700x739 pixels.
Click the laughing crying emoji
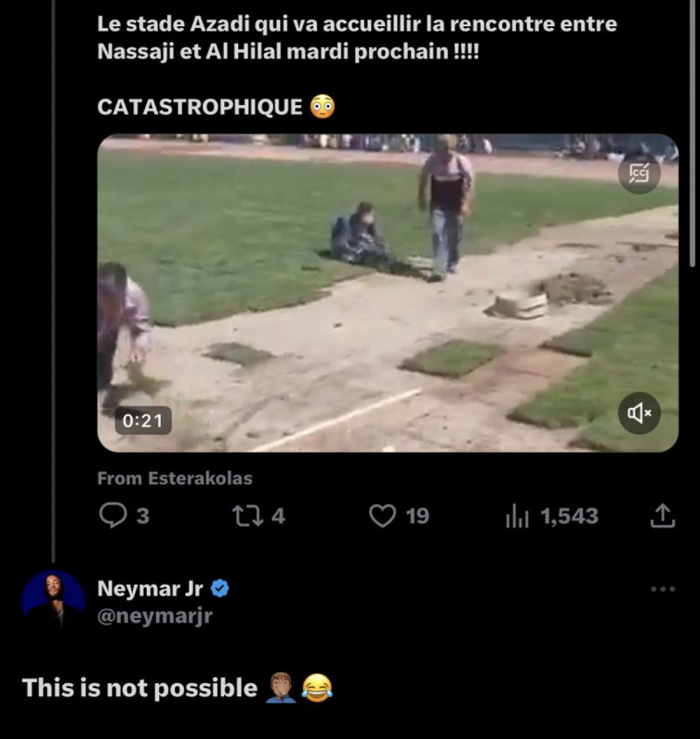tap(317, 688)
